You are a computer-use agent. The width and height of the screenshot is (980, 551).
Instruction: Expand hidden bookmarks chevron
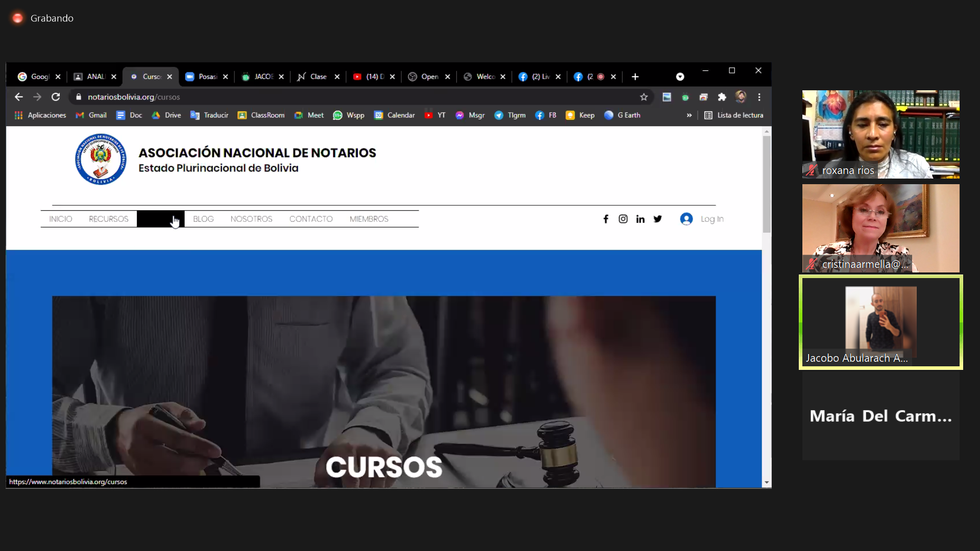(689, 115)
